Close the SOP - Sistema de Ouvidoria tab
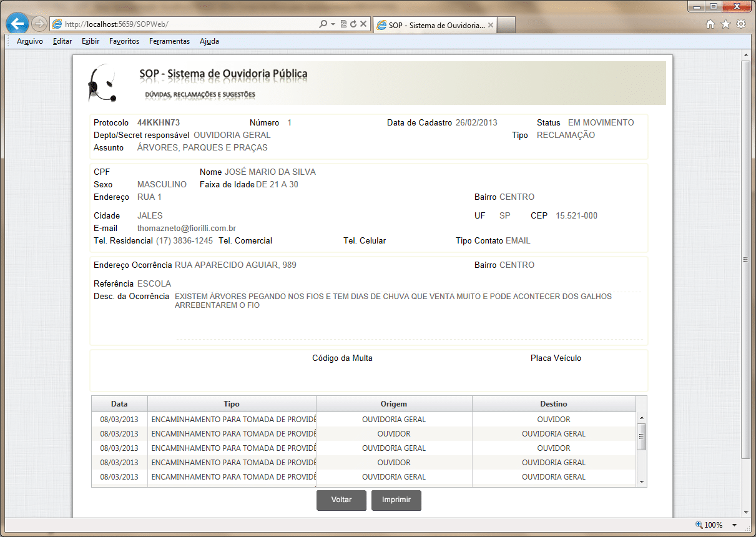The width and height of the screenshot is (756, 537). tap(491, 25)
